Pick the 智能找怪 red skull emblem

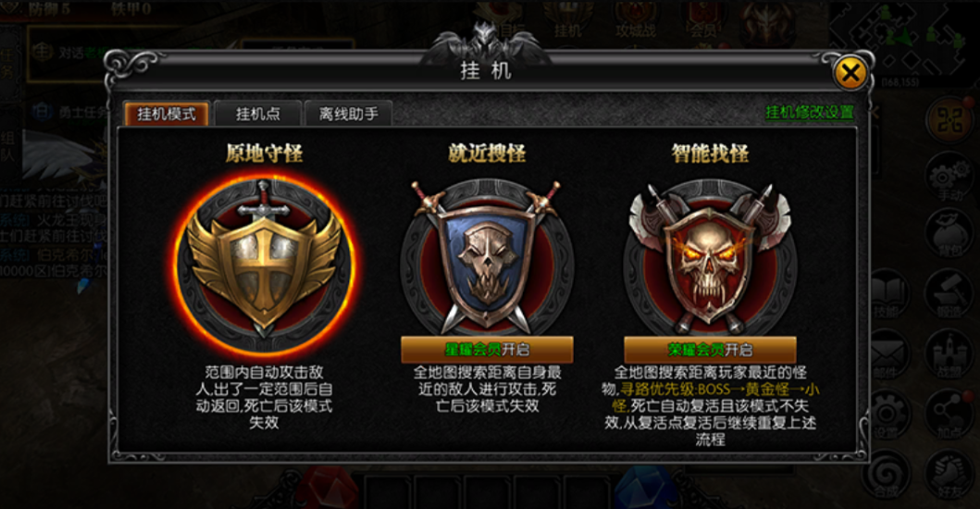(x=710, y=258)
